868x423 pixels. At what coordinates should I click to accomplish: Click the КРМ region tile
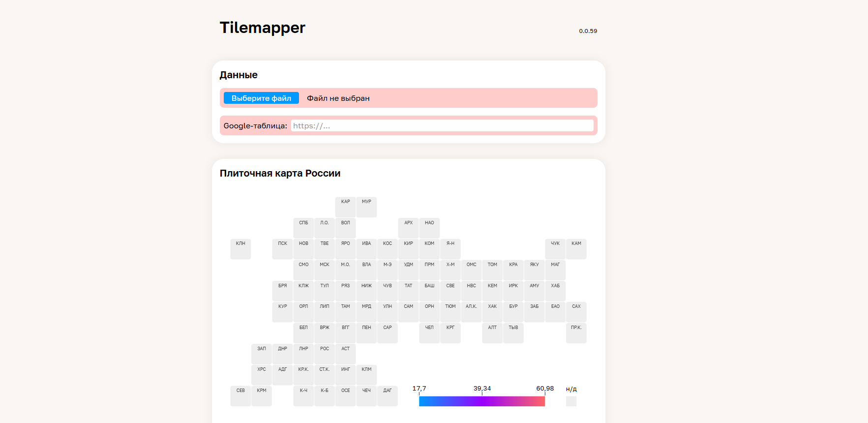pyautogui.click(x=262, y=396)
